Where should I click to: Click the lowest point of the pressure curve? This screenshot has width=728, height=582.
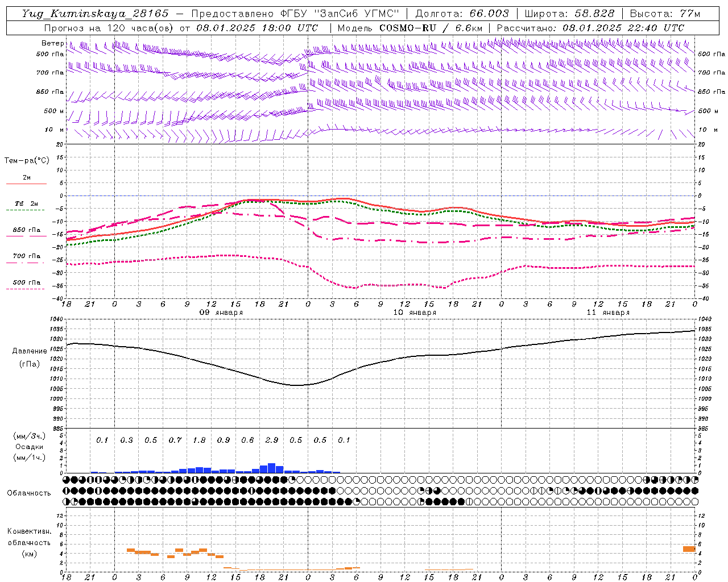pos(297,385)
